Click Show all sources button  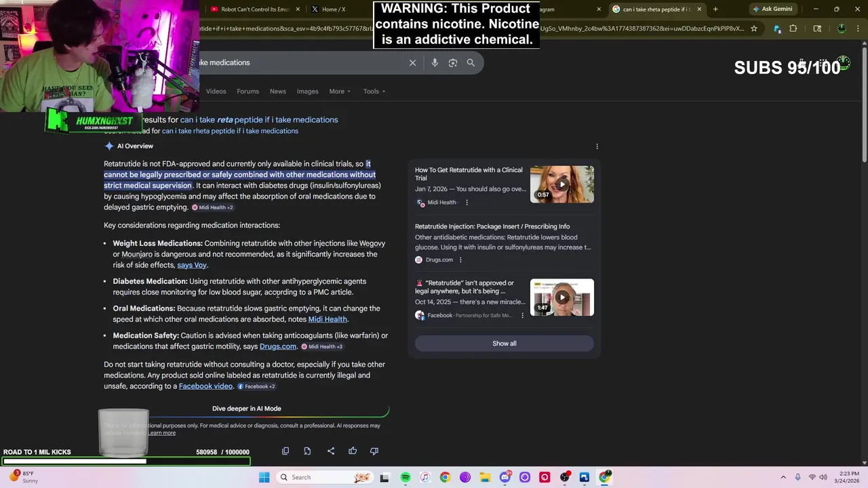point(504,344)
